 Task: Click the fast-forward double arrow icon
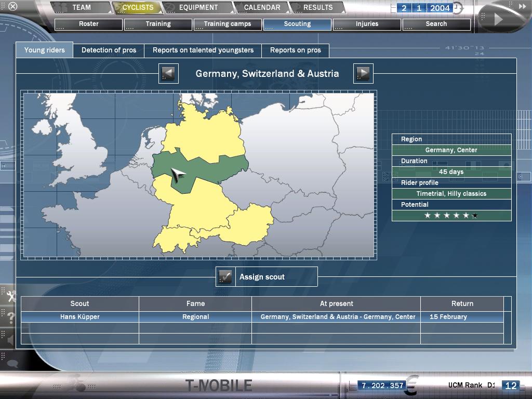(x=523, y=7)
